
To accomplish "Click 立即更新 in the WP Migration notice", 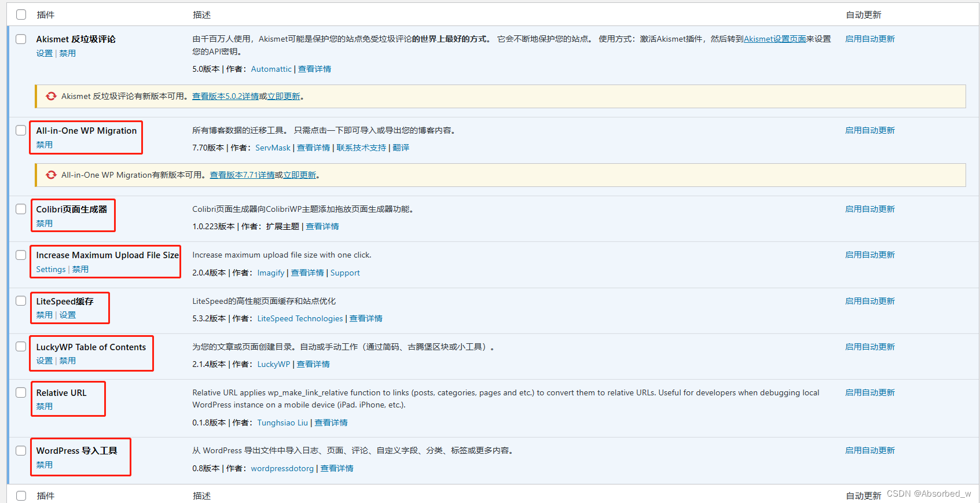I will click(300, 175).
